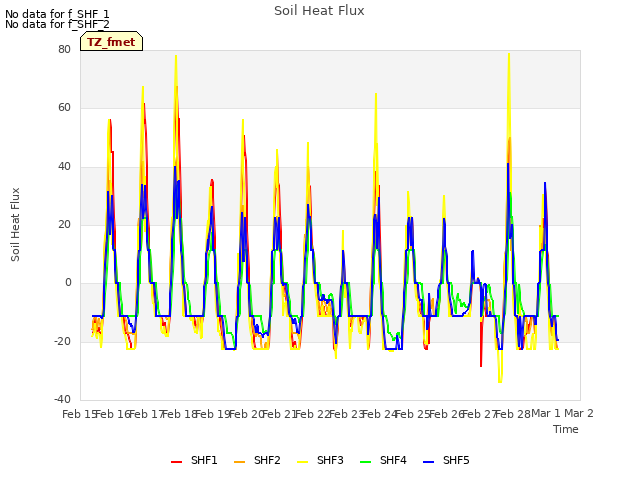The height and width of the screenshot is (480, 640).
Task: Click the Feb 24 x-axis label
Action: 380,414
